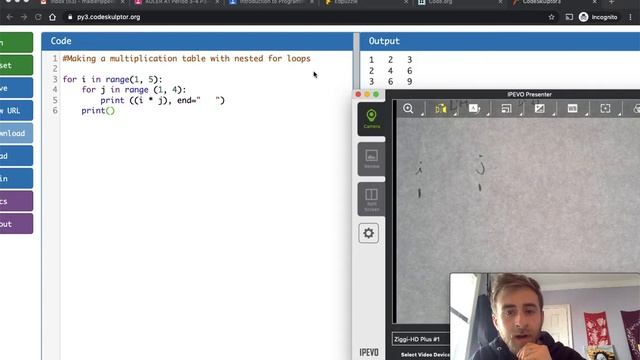Click the webcam video overlay of presenter
Viewport: 640px width, 360px height.
pyautogui.click(x=545, y=317)
